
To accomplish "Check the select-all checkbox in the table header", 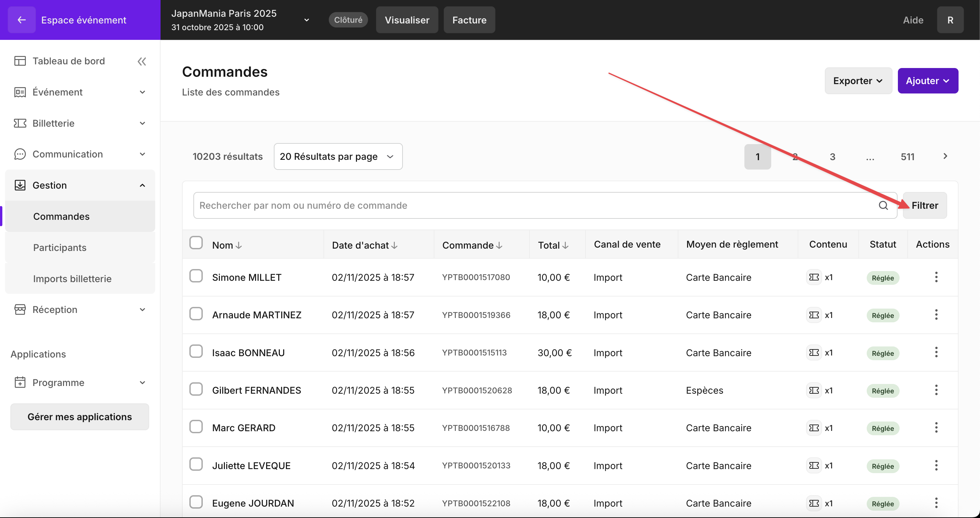I will point(196,243).
